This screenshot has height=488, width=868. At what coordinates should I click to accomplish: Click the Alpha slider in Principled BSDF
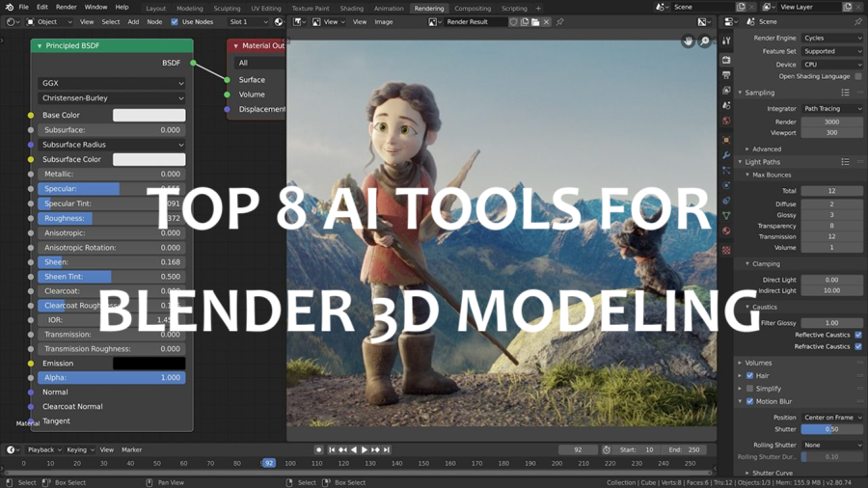click(112, 377)
